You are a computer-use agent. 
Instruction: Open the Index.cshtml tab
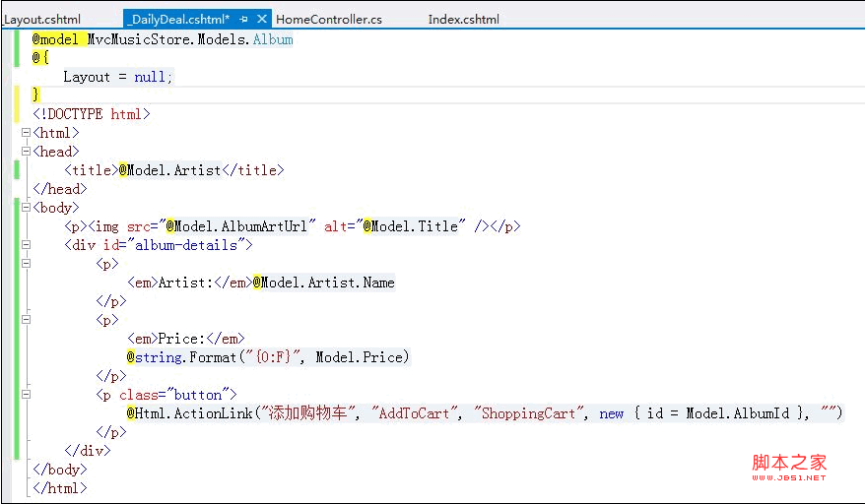click(463, 19)
